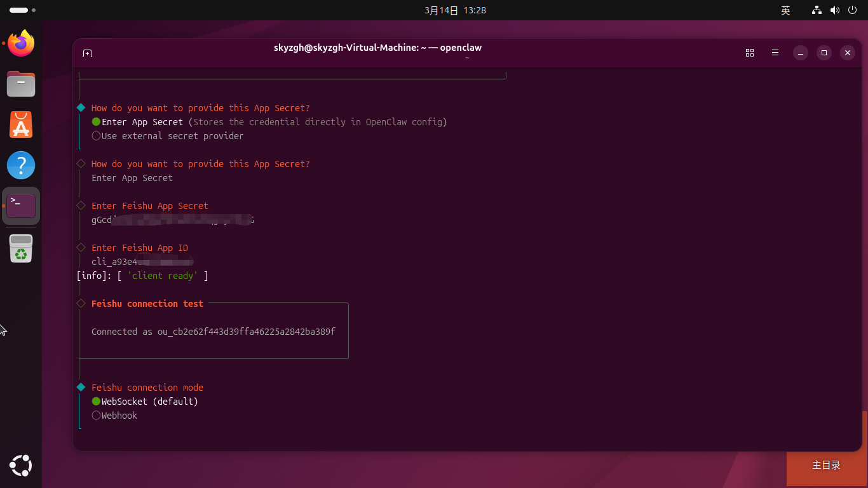Open the Help icon in dock

point(21,165)
